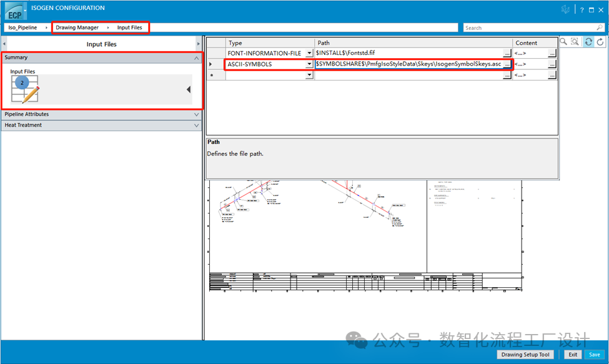Browse path in the empty new row
This screenshot has width=609, height=364.
coord(507,76)
